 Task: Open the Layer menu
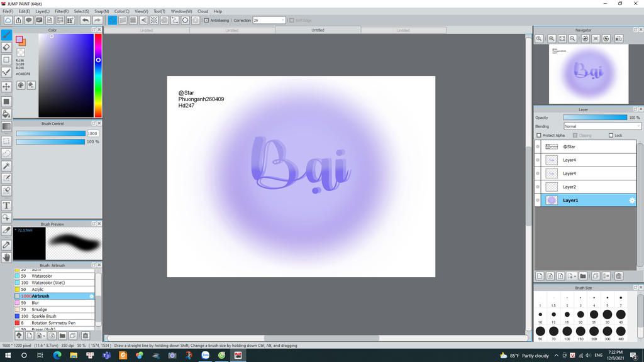coord(42,11)
